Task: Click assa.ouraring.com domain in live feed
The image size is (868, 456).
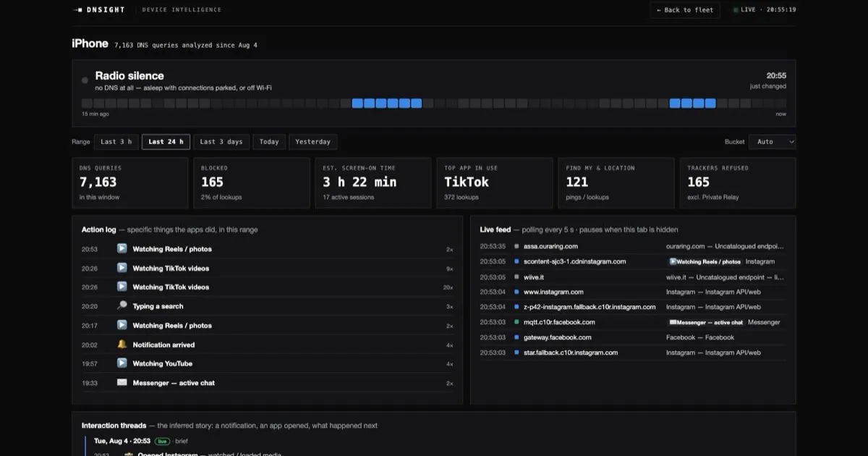Action: click(550, 246)
